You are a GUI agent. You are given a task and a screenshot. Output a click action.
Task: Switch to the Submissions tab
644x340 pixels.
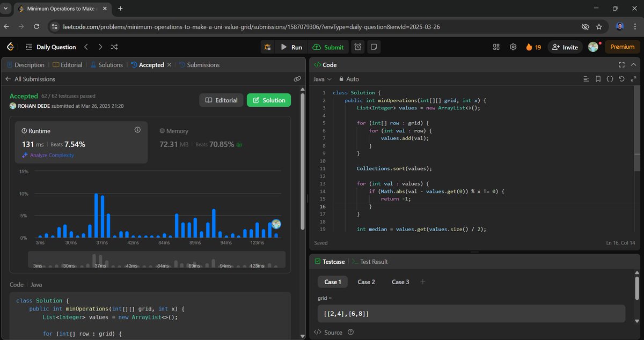(199, 65)
